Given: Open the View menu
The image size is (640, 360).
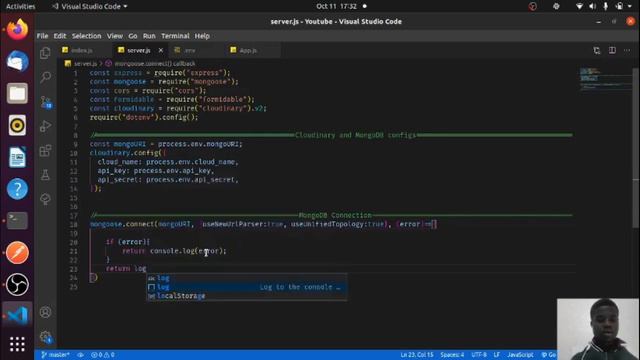Looking at the screenshot, I should tap(115, 36).
